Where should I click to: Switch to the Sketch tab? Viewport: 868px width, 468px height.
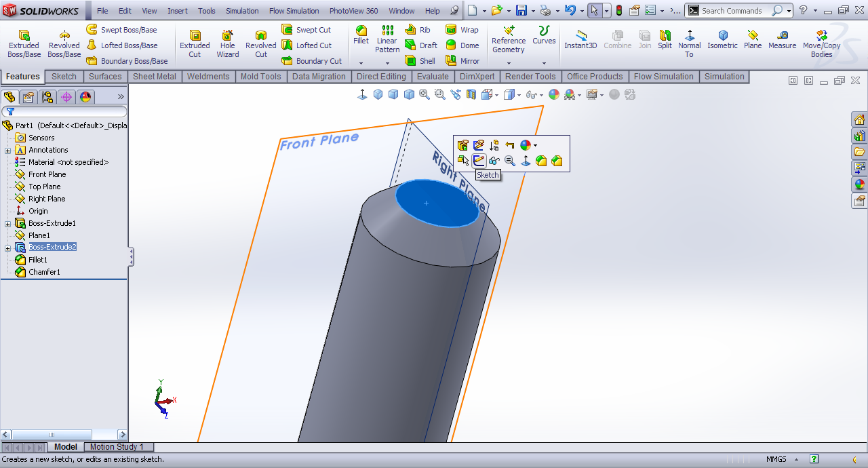point(64,77)
